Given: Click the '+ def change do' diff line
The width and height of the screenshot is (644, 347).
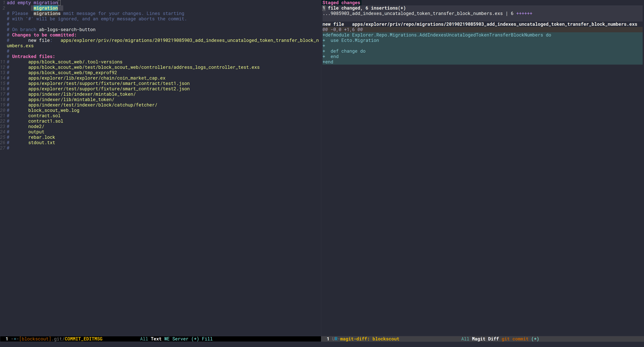Looking at the screenshot, I should (344, 51).
